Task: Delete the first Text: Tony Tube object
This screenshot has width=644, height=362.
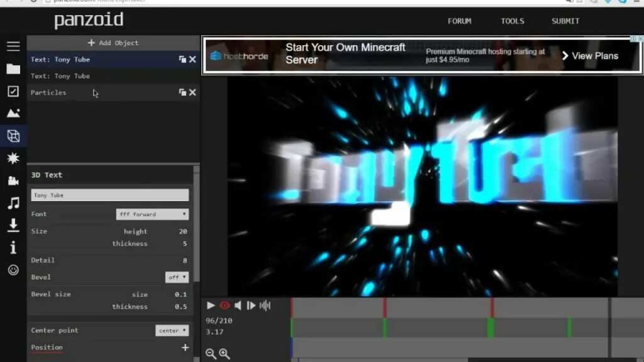Action: click(192, 60)
